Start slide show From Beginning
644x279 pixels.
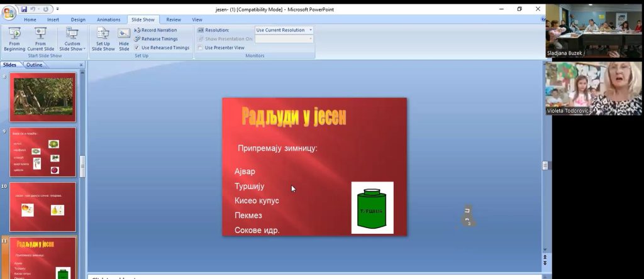14,38
